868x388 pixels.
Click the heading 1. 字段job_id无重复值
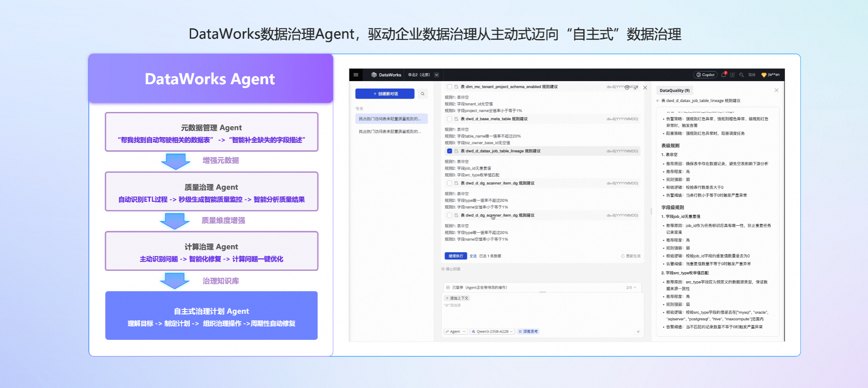[x=681, y=217]
